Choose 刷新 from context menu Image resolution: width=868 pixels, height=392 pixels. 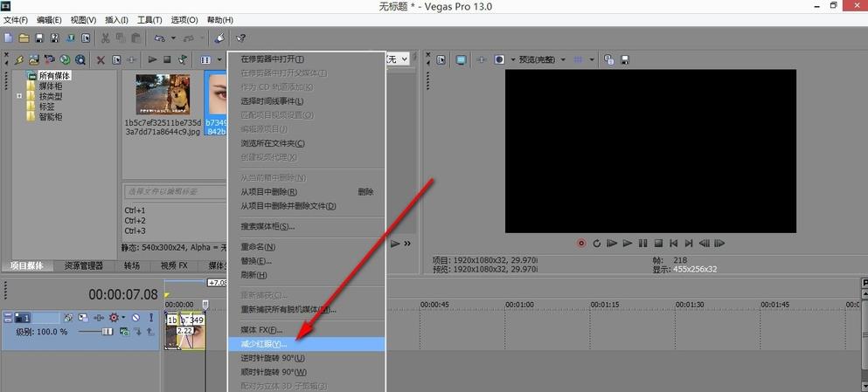pos(306,275)
